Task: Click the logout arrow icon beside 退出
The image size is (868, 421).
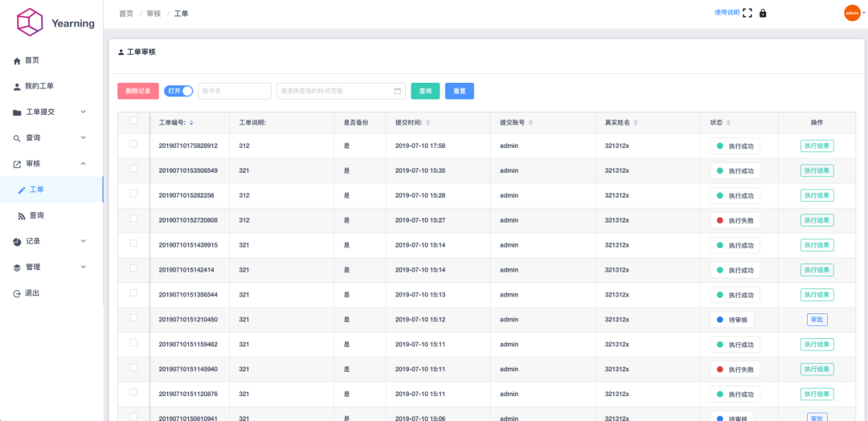Action: pyautogui.click(x=17, y=293)
